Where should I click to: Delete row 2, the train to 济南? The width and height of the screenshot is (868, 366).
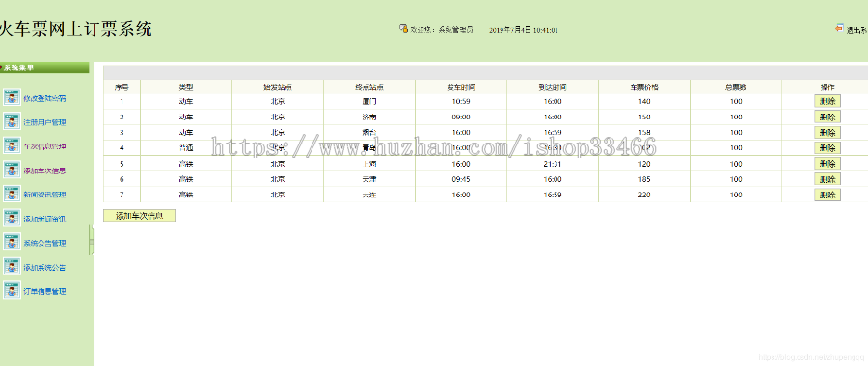[x=827, y=117]
